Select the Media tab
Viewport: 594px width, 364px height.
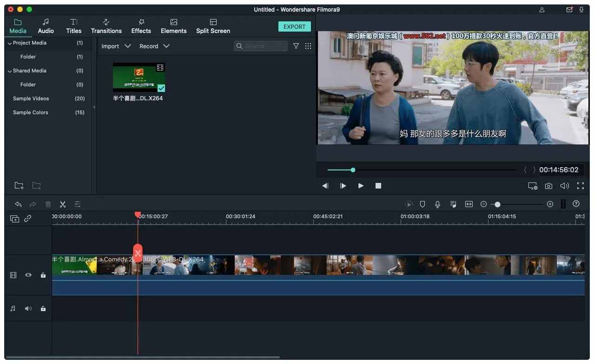click(18, 26)
